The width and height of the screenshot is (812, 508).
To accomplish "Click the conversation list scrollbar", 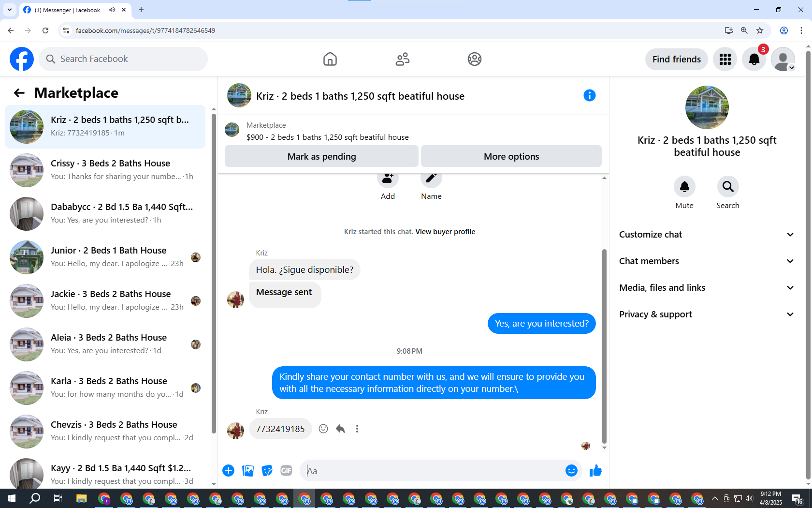I will point(214,273).
